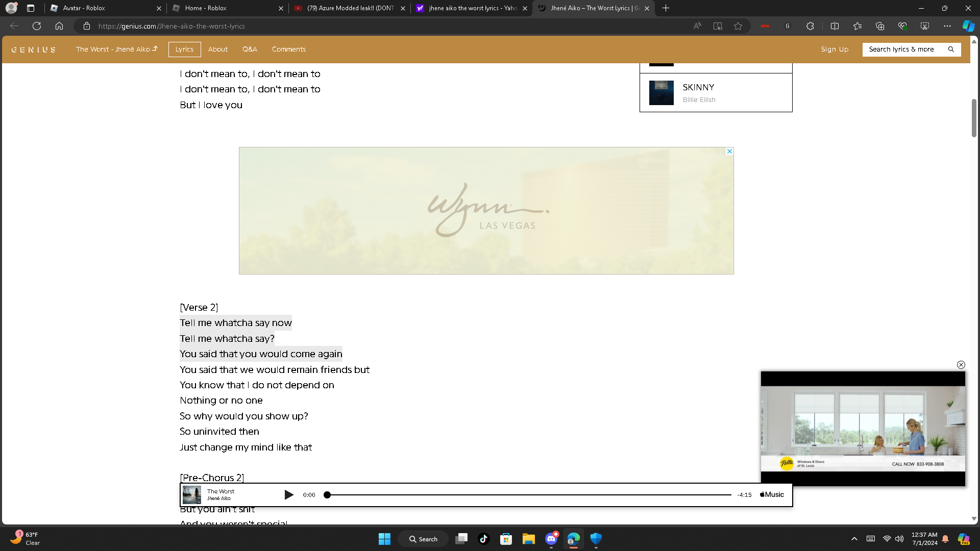Screen dimensions: 980x551
Task: Open File Explorer from the taskbar
Action: coord(529,539)
